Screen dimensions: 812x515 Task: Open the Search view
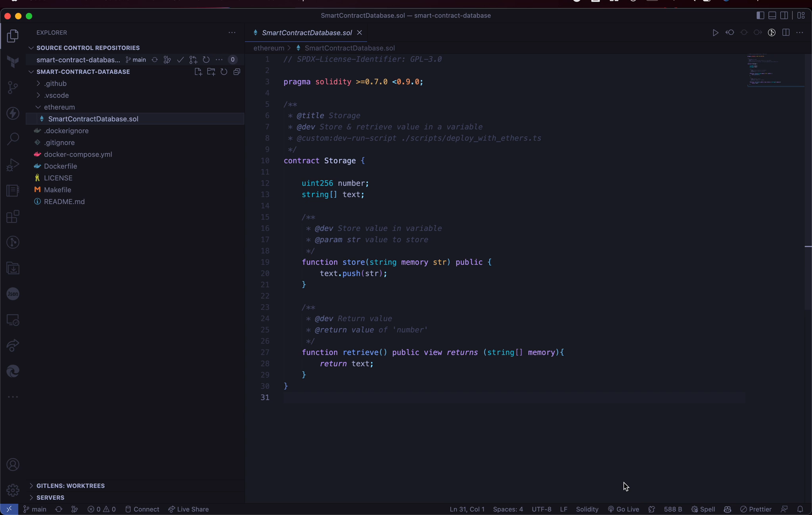point(13,139)
